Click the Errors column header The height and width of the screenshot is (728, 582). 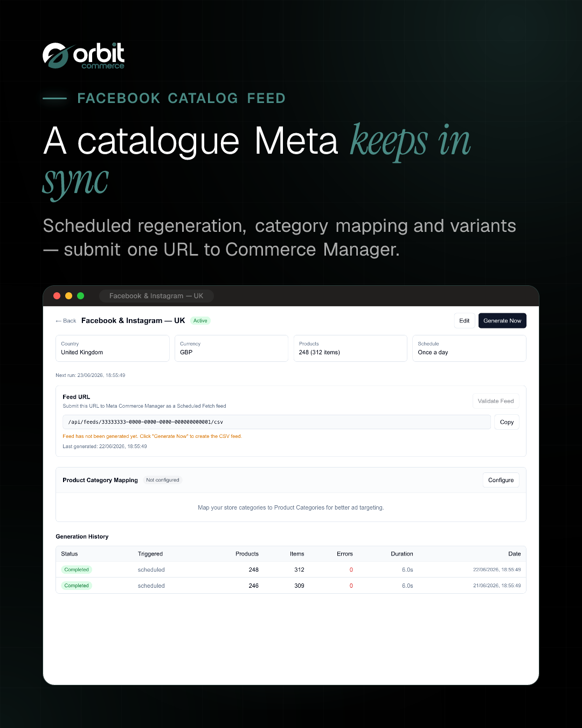(x=345, y=554)
